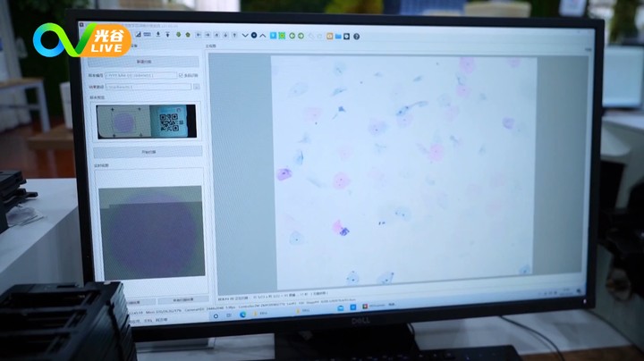Click browse button beside the result path field

[197, 87]
